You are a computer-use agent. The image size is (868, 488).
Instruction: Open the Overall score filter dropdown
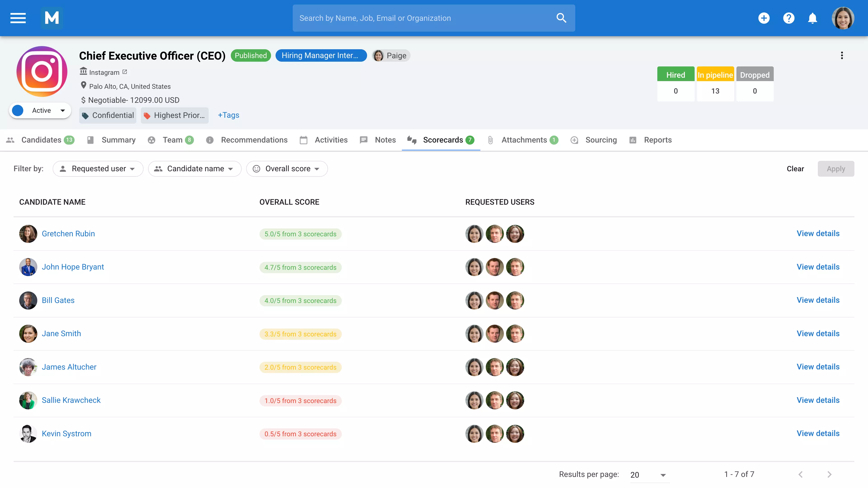pos(287,168)
